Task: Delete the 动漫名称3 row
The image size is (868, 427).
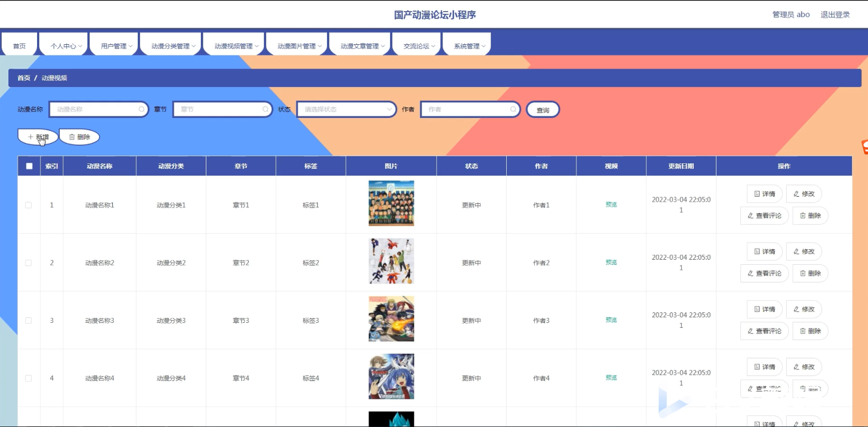Action: point(810,331)
